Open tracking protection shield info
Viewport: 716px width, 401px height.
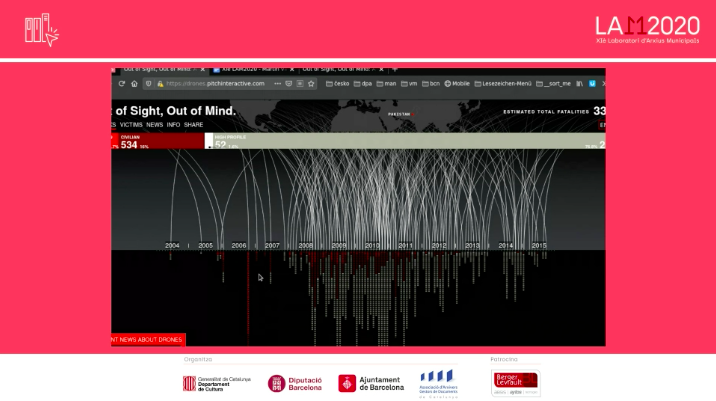[148, 84]
